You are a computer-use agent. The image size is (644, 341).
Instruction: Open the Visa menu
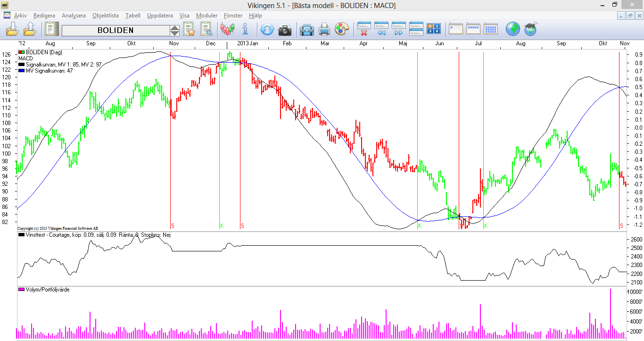point(184,16)
